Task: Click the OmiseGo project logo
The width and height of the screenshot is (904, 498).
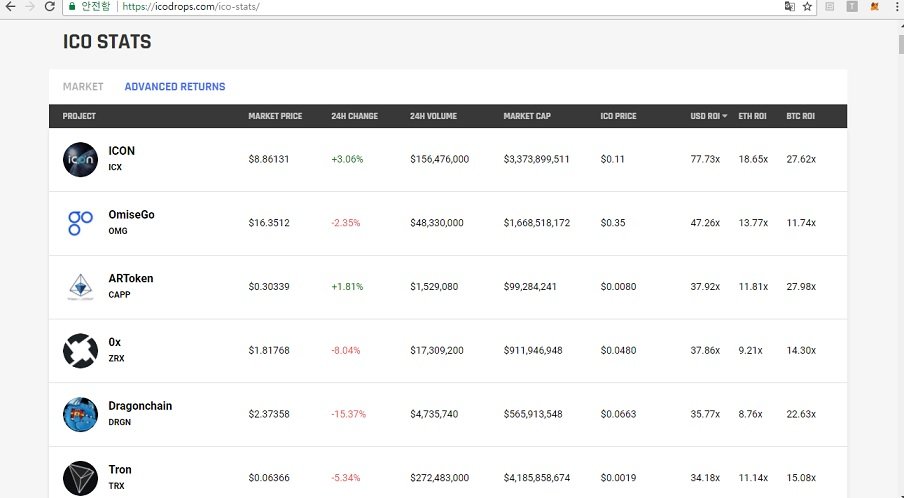Action: (x=80, y=223)
